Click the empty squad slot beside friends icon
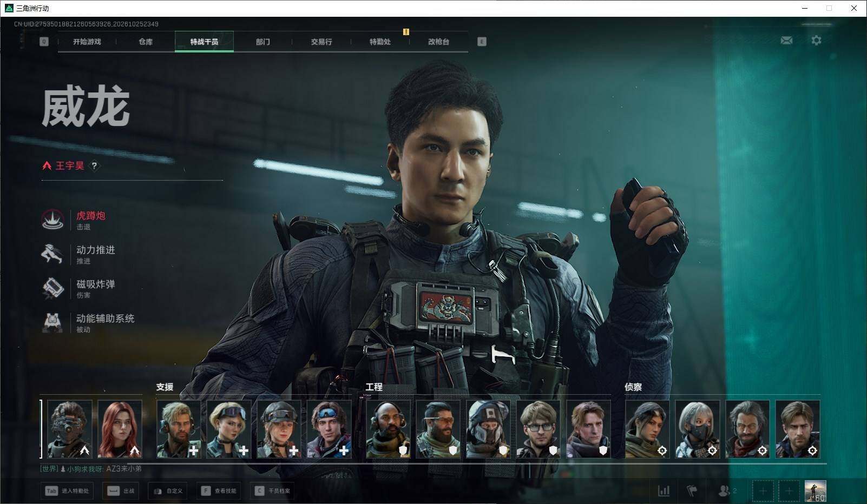867x504 pixels. click(763, 491)
